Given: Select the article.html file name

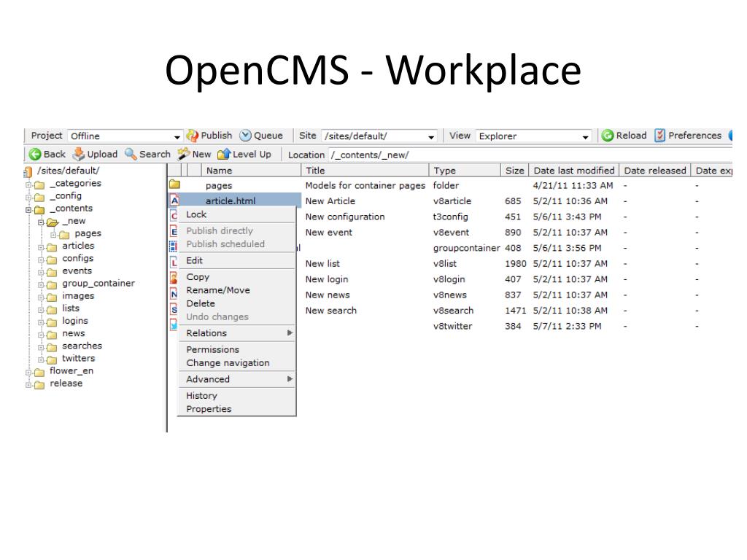Looking at the screenshot, I should [231, 201].
